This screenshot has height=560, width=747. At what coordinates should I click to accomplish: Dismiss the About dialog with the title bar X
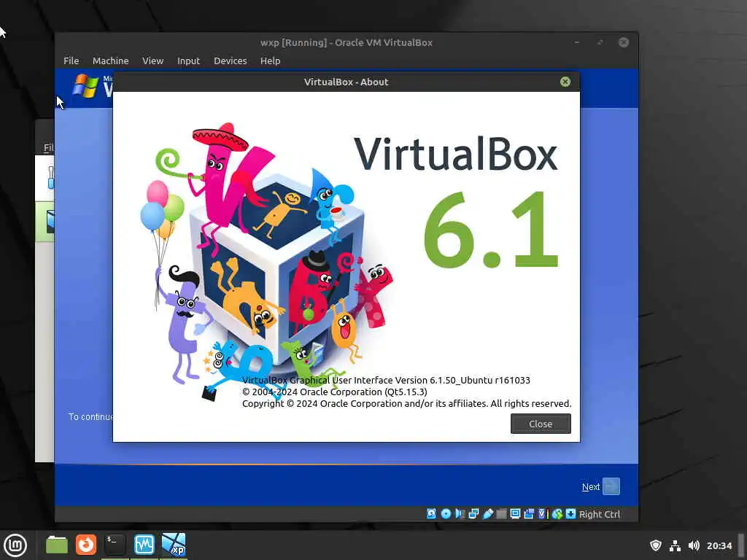[565, 82]
